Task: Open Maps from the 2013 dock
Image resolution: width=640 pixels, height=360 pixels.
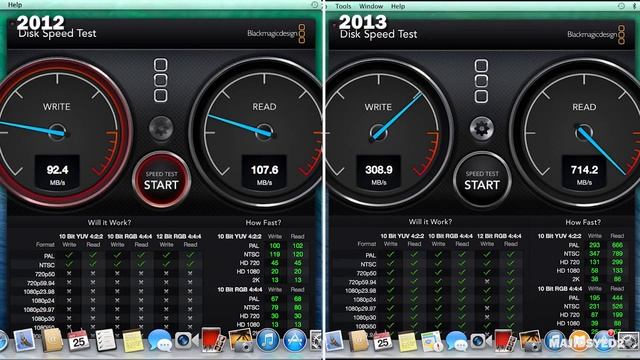Action: (x=432, y=341)
